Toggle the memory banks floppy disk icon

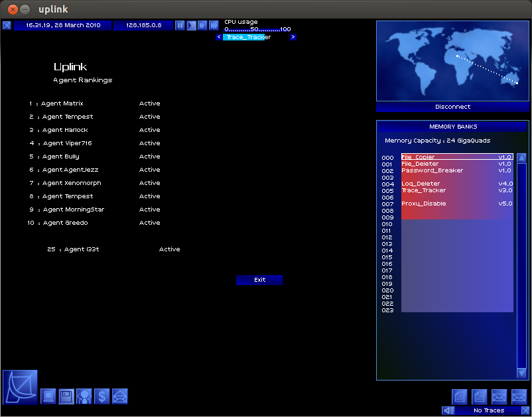coord(66,396)
